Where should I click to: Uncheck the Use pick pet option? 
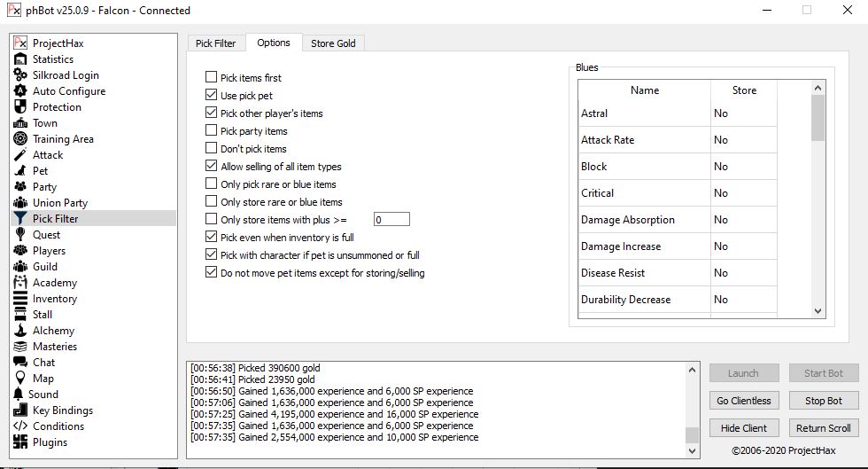(x=211, y=96)
